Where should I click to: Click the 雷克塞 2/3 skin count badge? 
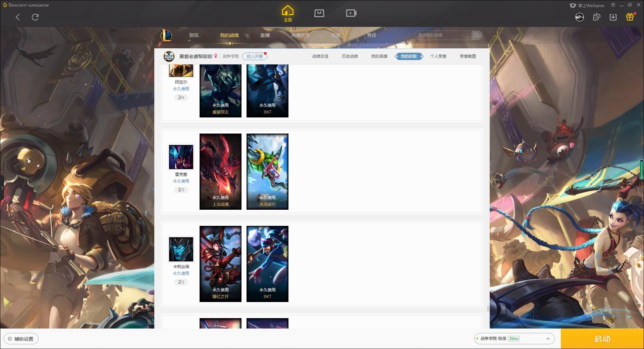(181, 190)
